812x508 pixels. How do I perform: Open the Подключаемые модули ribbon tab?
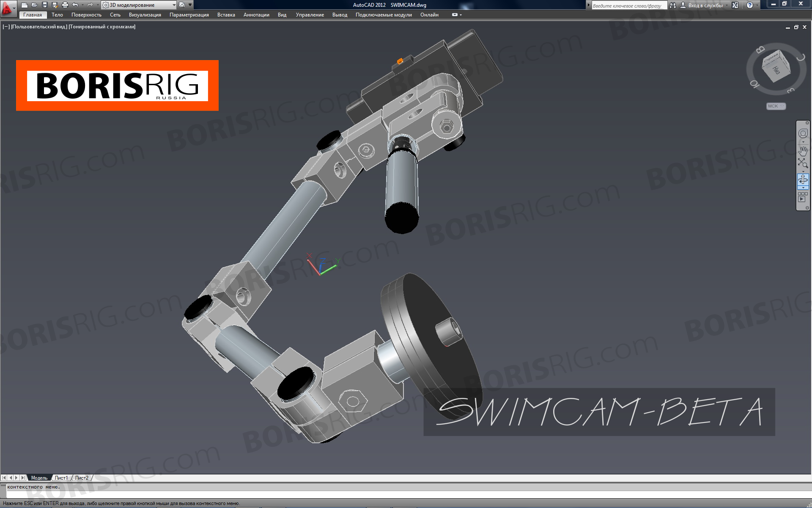pos(384,15)
